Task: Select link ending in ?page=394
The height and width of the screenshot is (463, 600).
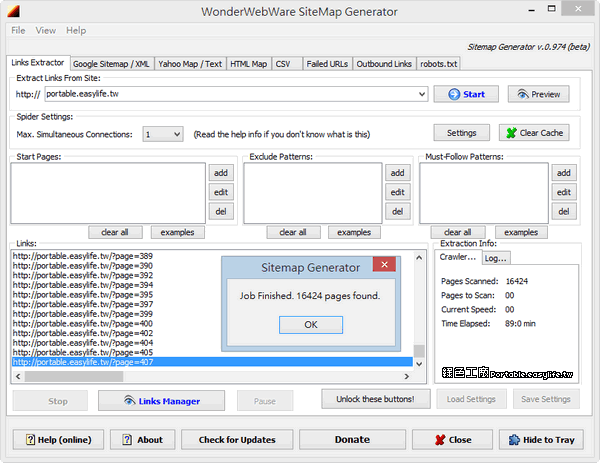Action: pos(83,285)
